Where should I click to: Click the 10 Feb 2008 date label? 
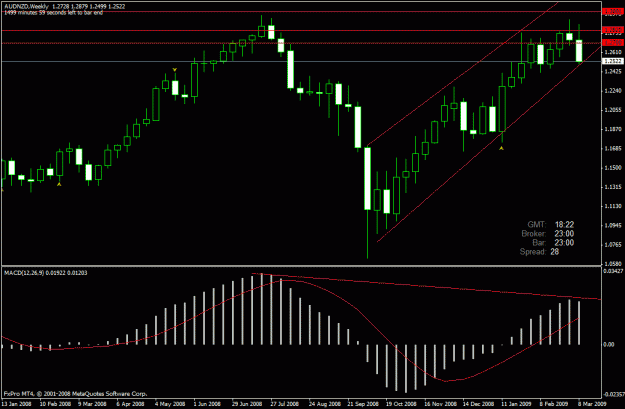tap(55, 404)
